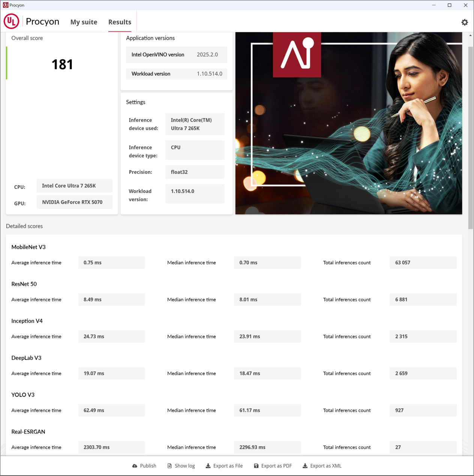Click the Settings panel heading
474x476 pixels.
pos(135,102)
